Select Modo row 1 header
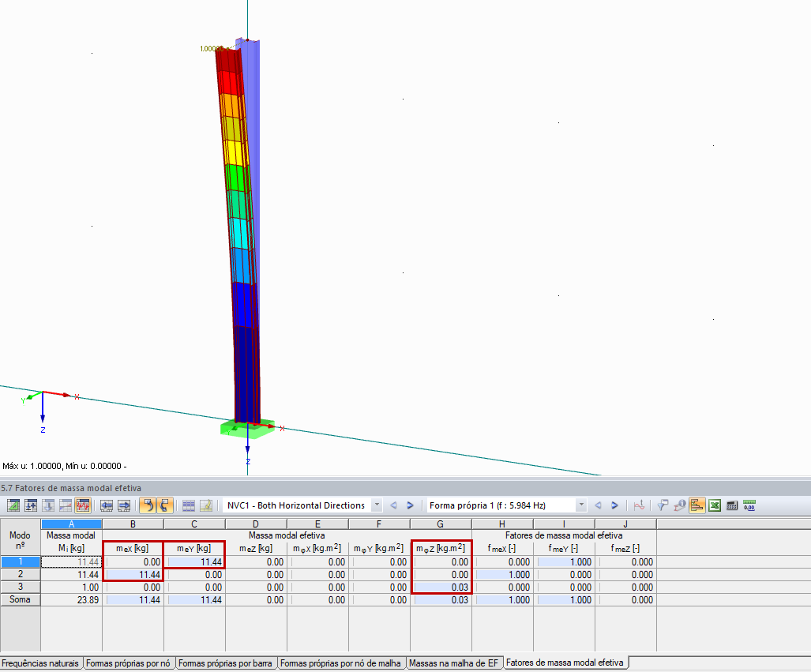811x672 pixels. 21,561
